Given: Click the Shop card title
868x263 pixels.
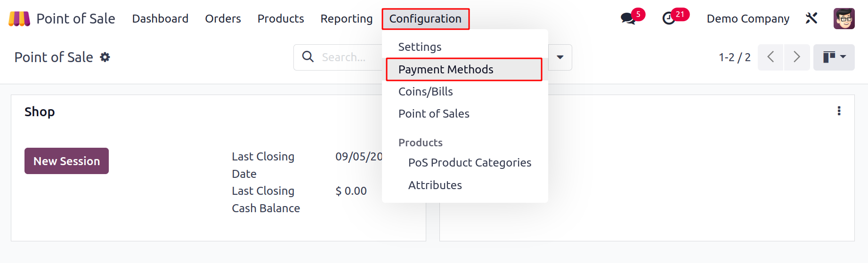Looking at the screenshot, I should click(40, 112).
